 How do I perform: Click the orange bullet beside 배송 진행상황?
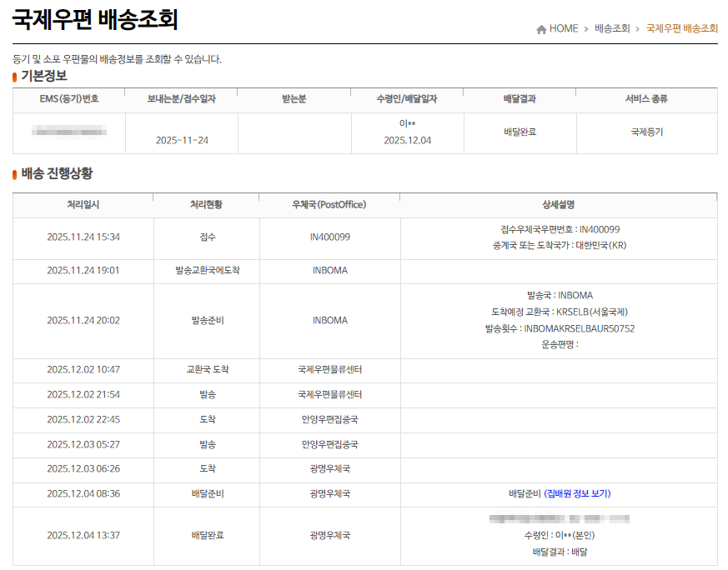tap(15, 174)
